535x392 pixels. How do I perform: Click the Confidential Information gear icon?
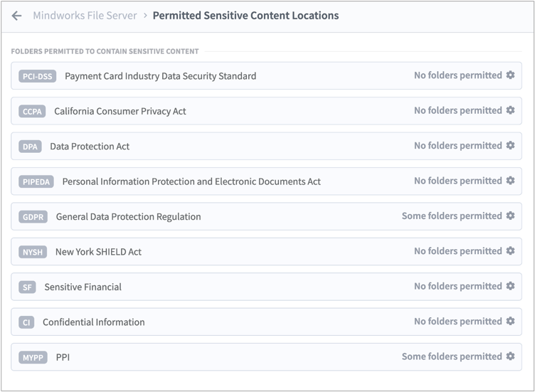[x=510, y=322]
